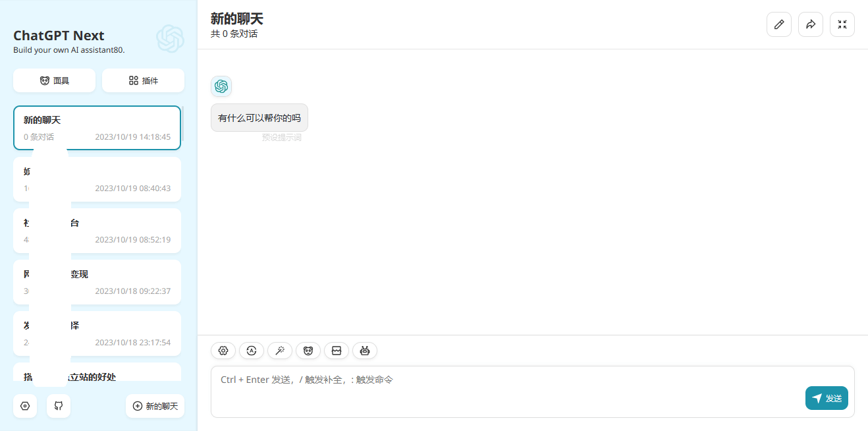Click the 共 0 条对话 subtitle
Image resolution: width=868 pixels, height=431 pixels.
(x=234, y=34)
